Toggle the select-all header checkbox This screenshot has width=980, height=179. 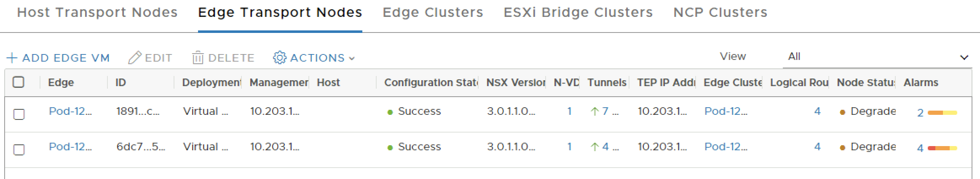pyautogui.click(x=19, y=82)
